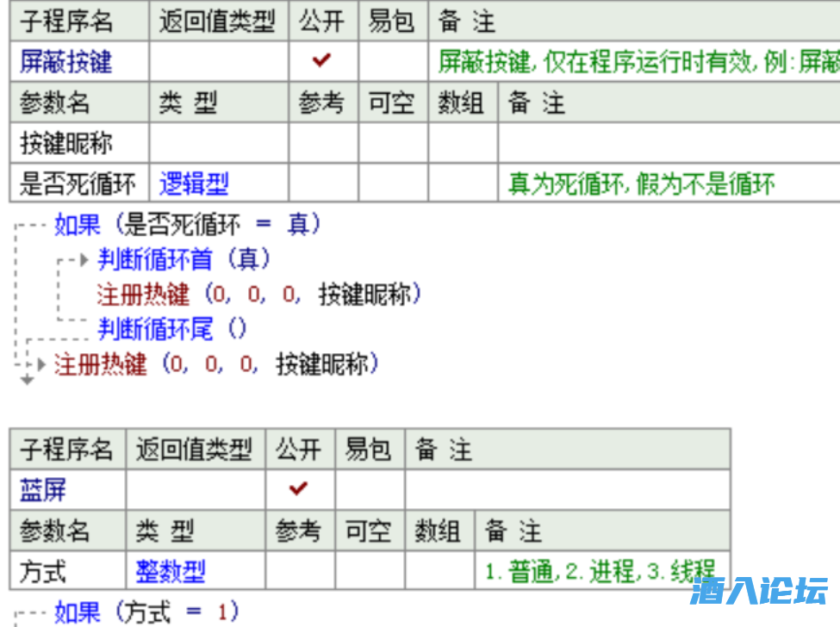Open the 逻辑型 type for 是否死循环
This screenshot has height=627, width=840.
(x=194, y=183)
